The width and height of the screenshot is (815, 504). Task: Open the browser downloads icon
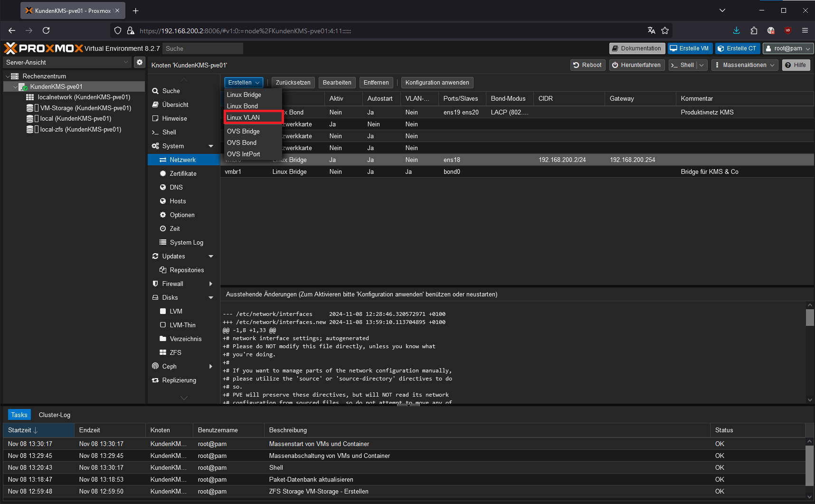(x=736, y=30)
